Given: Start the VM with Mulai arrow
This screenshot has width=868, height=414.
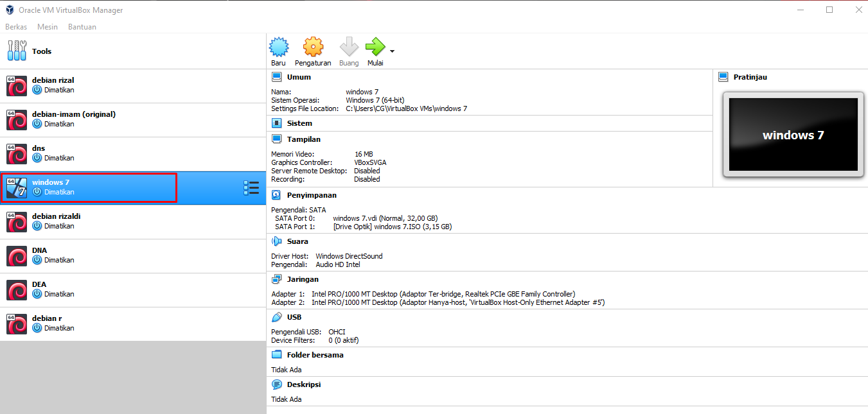Looking at the screenshot, I should [375, 47].
